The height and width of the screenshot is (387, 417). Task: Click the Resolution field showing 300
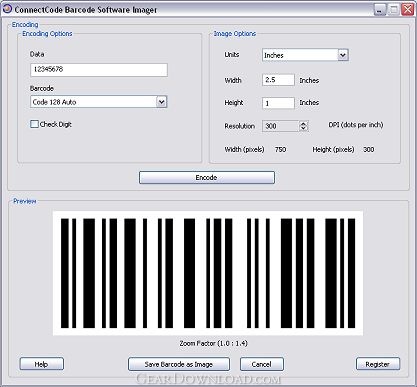(281, 126)
